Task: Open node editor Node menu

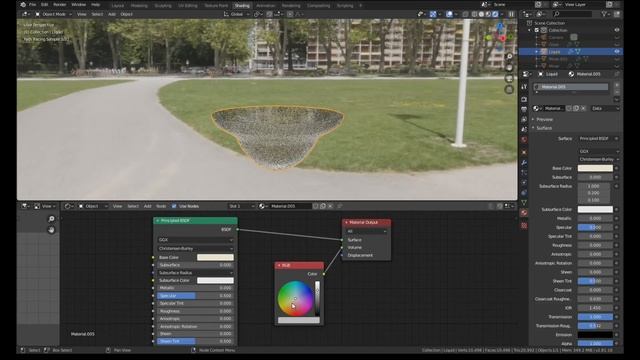Action: click(x=161, y=206)
